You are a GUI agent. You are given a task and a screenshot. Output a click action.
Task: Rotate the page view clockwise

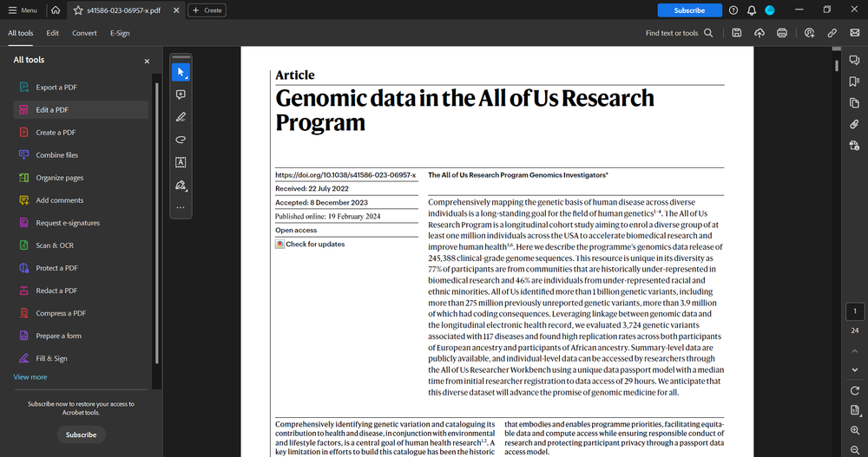tap(854, 390)
